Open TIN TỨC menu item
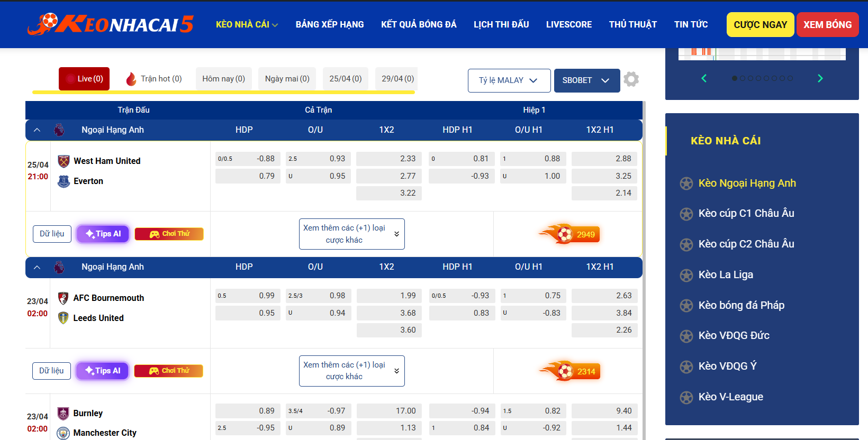This screenshot has height=440, width=868. click(691, 24)
